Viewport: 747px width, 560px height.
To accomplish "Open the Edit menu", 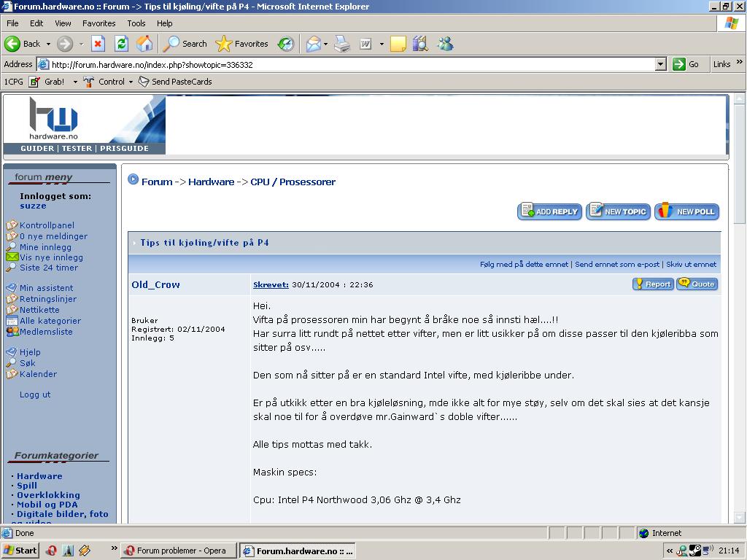I will 36,23.
